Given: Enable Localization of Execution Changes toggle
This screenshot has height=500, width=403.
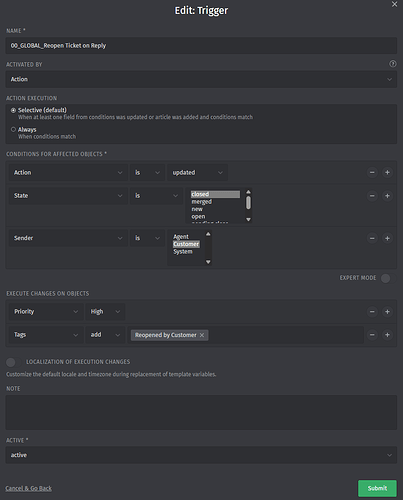Looking at the screenshot, I should tap(13, 362).
